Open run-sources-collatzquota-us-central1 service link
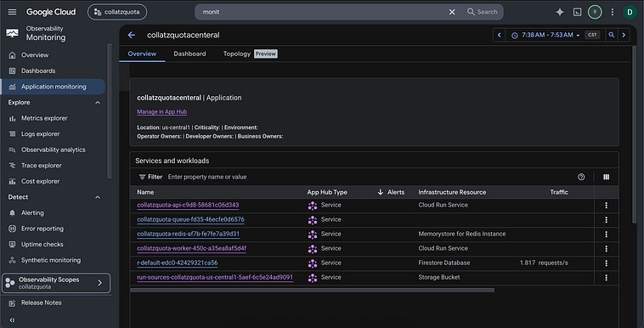The width and height of the screenshot is (644, 328). click(x=215, y=277)
